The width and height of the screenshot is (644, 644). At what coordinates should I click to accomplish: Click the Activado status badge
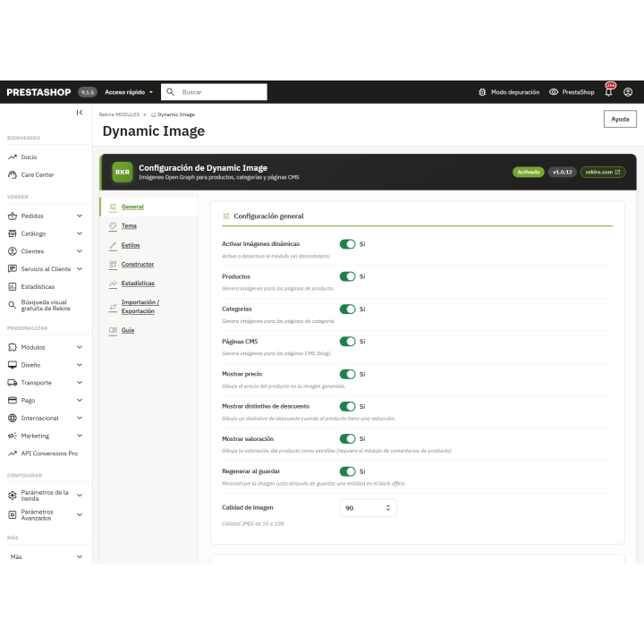pyautogui.click(x=529, y=172)
